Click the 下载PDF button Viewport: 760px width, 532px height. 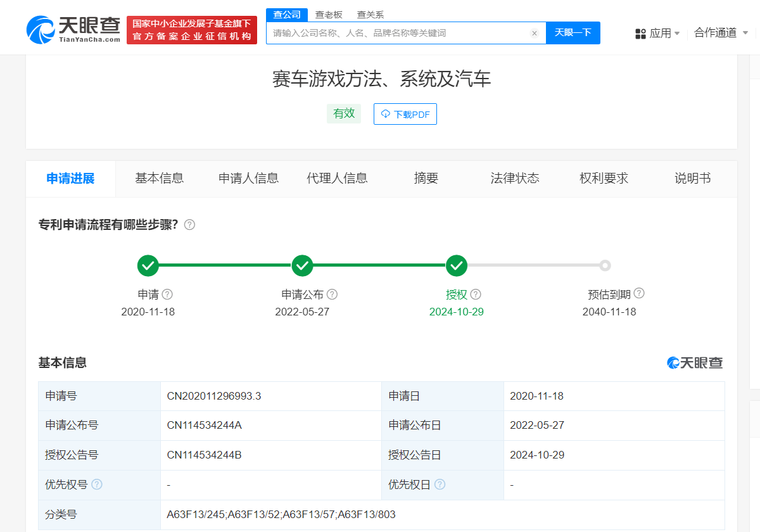tap(405, 114)
